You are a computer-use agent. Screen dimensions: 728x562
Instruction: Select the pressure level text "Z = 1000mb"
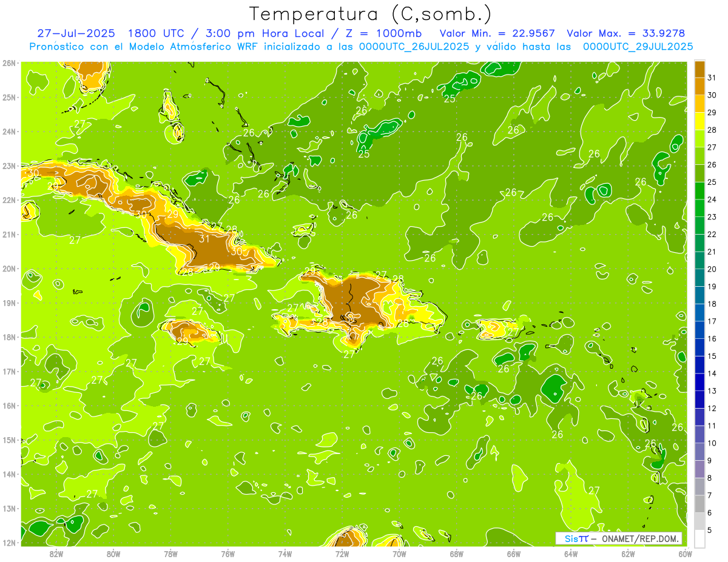click(x=383, y=33)
